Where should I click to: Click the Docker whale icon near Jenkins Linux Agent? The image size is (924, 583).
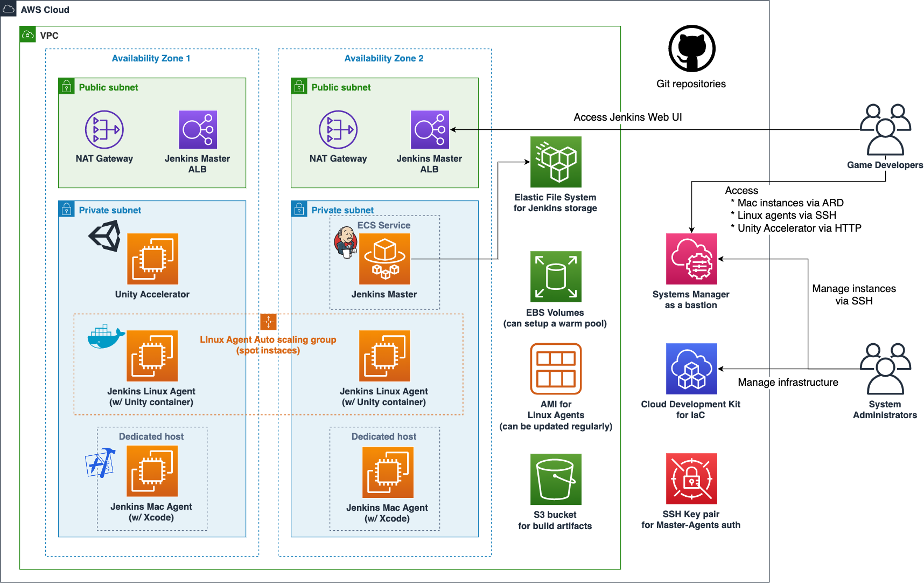106,335
